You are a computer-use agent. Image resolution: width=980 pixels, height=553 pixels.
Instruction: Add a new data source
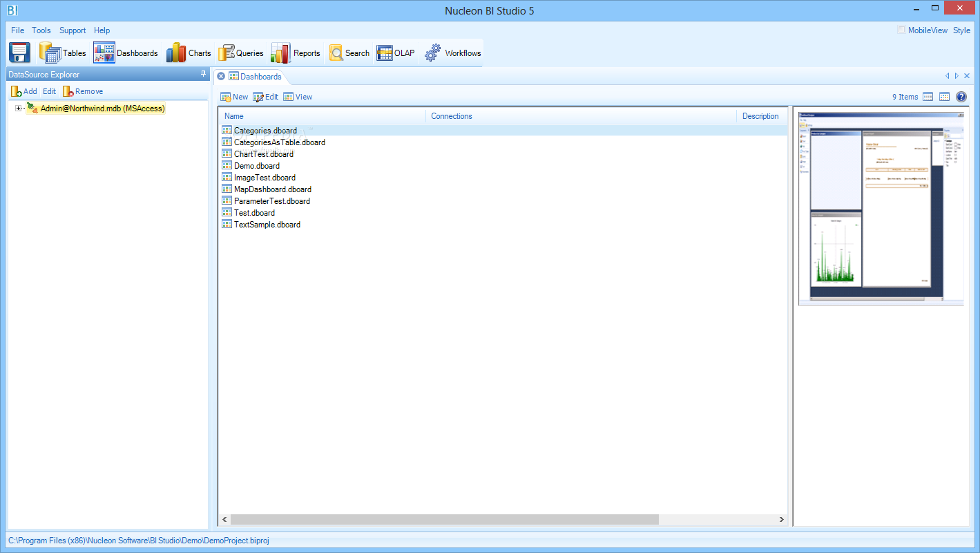coord(24,91)
